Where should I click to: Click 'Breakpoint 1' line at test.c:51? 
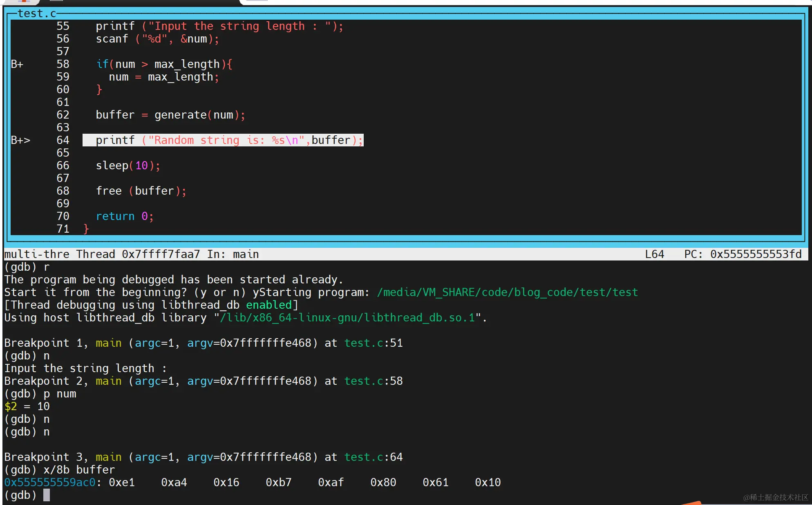point(204,343)
